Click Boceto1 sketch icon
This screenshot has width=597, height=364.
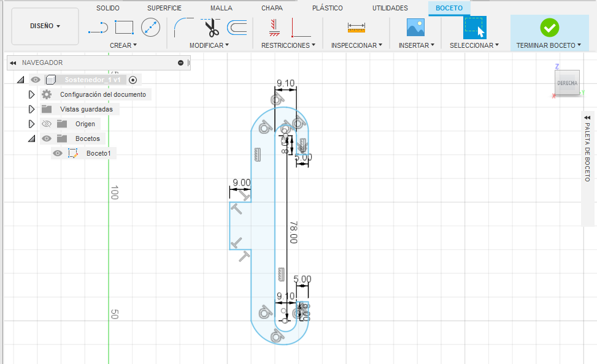click(x=73, y=153)
